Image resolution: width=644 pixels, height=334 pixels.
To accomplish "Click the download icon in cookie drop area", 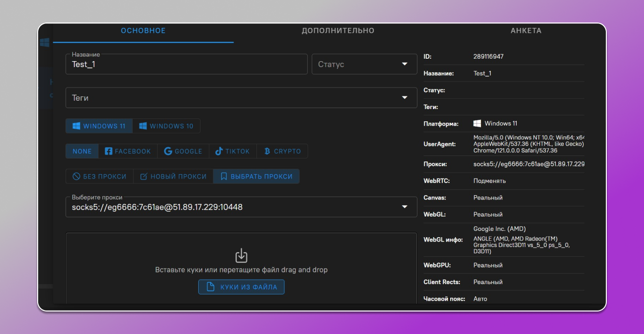I will pos(241,256).
